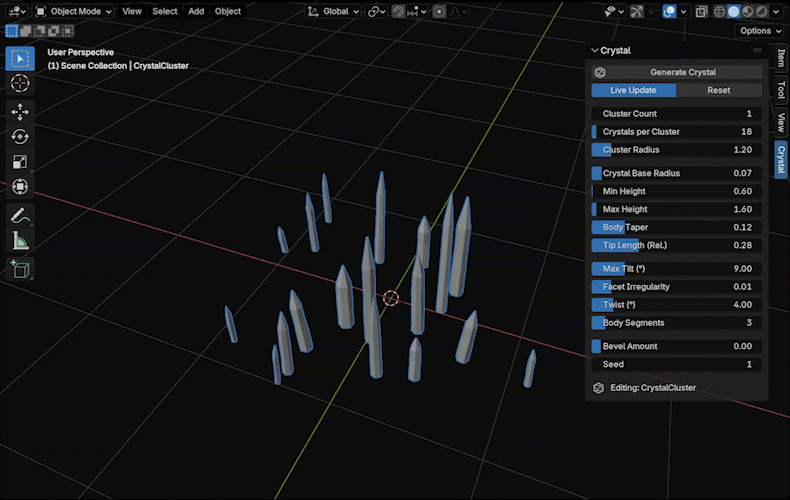Toggle viewport overlays
This screenshot has width=790, height=500.
coord(670,11)
